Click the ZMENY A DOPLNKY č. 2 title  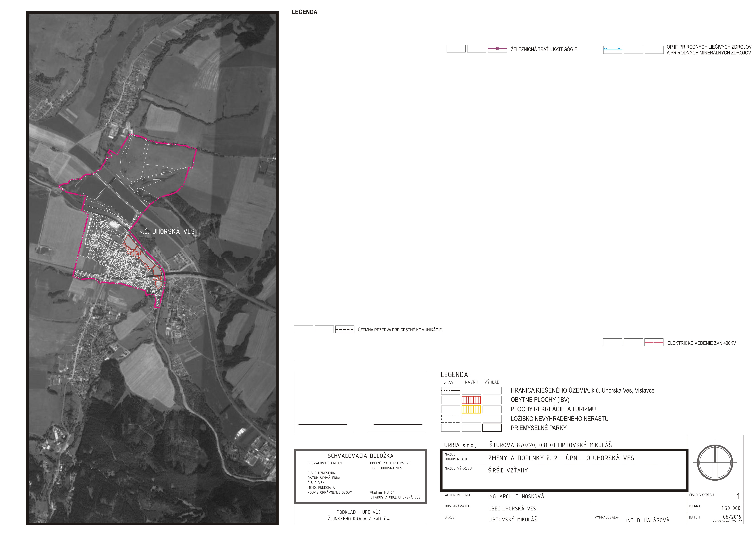[523, 458]
